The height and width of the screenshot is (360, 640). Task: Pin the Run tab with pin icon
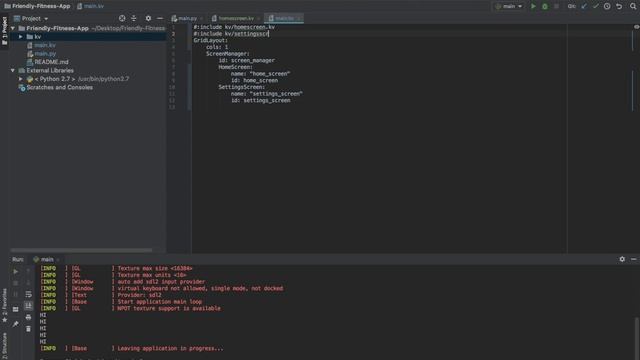(x=16, y=324)
